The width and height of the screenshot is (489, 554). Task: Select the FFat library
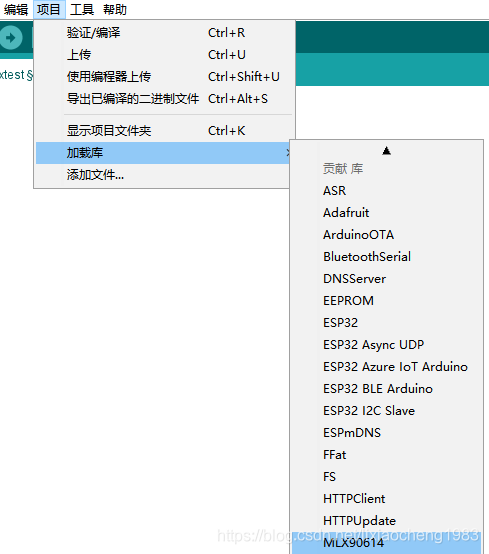pos(387,455)
